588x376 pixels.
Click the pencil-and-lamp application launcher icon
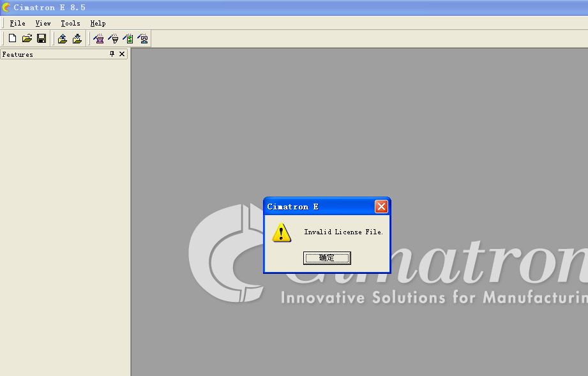113,38
